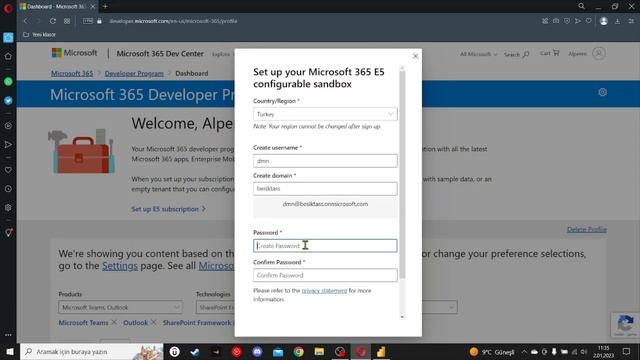
Task: Click the Delete Profile link
Action: (x=587, y=229)
